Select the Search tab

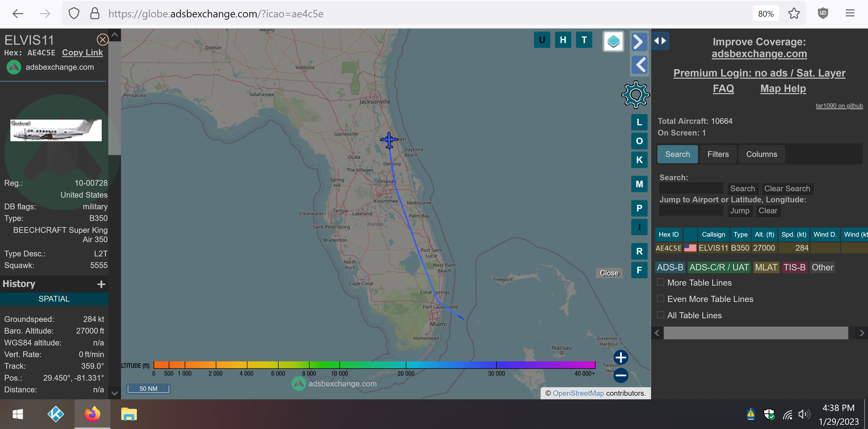point(677,154)
